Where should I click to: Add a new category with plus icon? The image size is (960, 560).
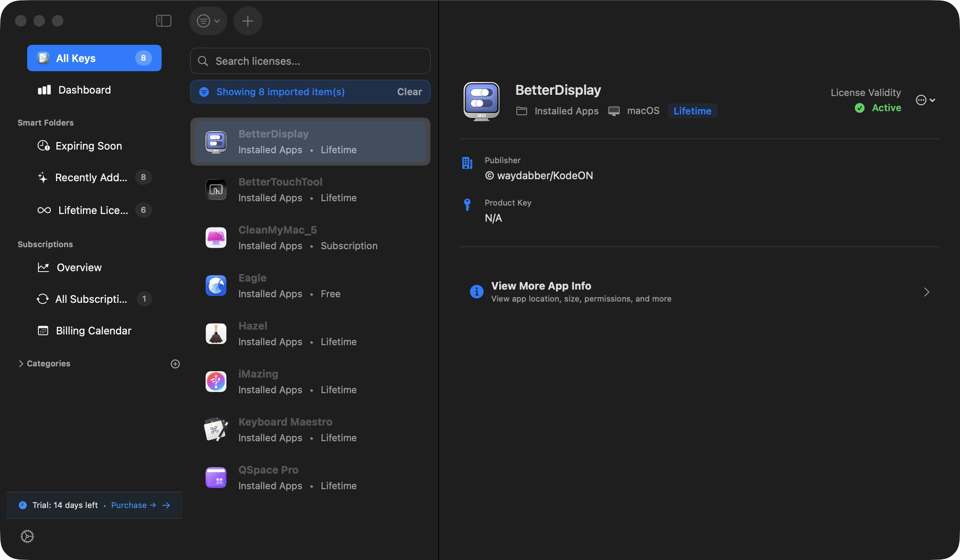175,364
